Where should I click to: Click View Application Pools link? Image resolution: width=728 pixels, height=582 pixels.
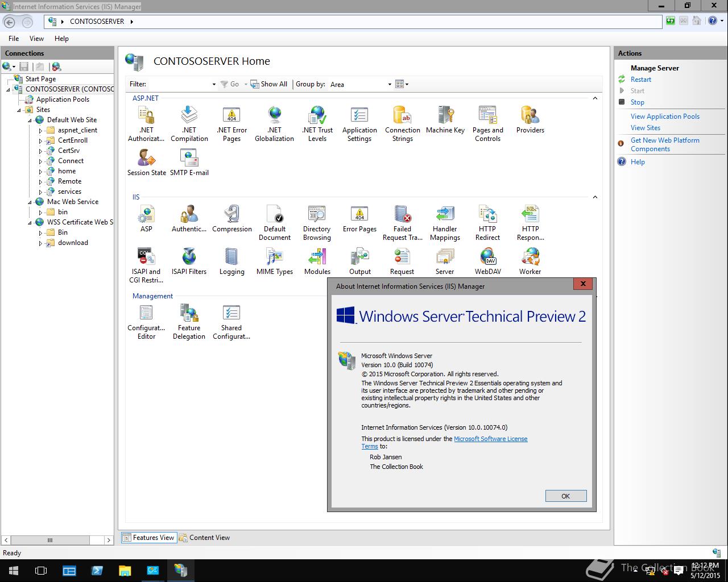pyautogui.click(x=665, y=117)
